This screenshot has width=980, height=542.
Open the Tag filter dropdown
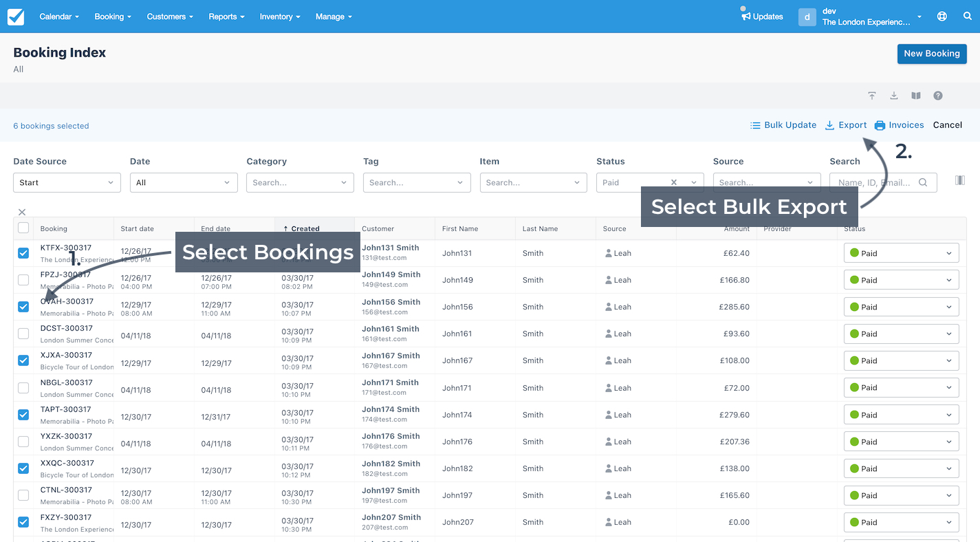tap(417, 182)
